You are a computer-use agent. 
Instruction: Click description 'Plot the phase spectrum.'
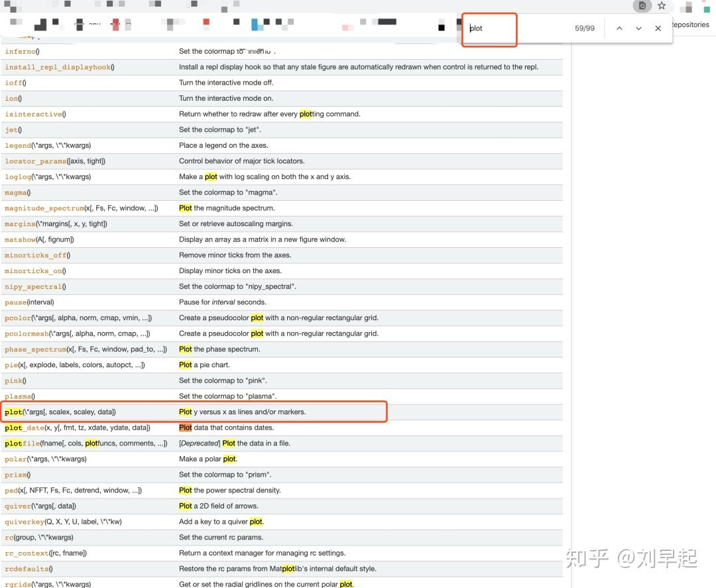[x=219, y=349]
